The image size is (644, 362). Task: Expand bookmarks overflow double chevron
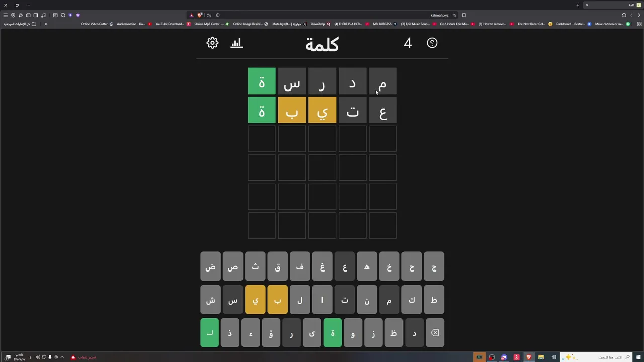coord(46,24)
